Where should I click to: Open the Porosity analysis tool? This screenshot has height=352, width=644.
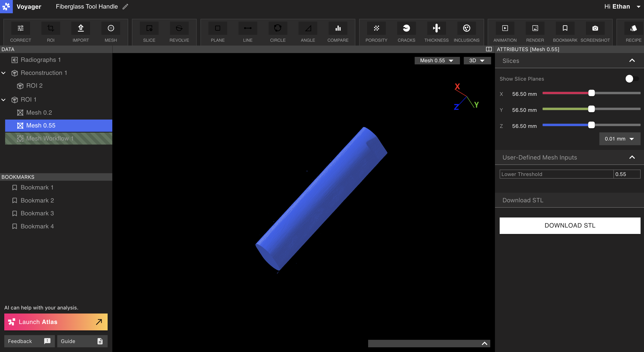(x=376, y=28)
